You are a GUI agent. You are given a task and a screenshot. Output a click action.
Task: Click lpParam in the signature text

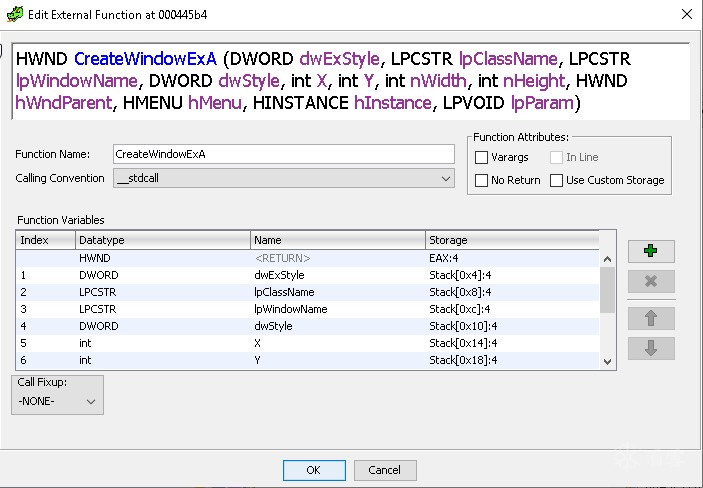(x=542, y=103)
